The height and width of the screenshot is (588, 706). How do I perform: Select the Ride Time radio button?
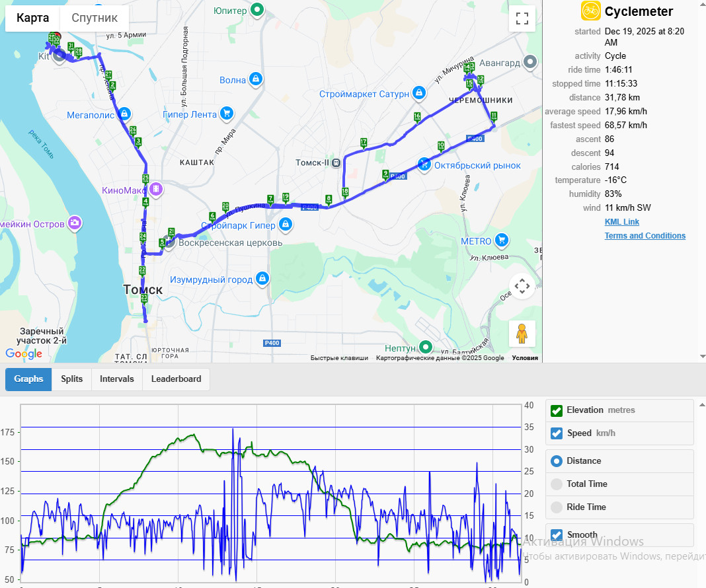click(x=557, y=507)
